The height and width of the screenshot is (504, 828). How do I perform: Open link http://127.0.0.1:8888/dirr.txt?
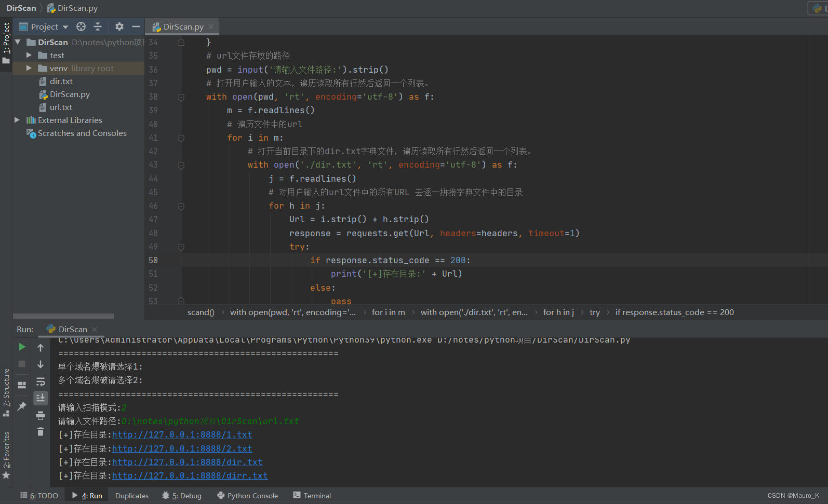(x=190, y=475)
